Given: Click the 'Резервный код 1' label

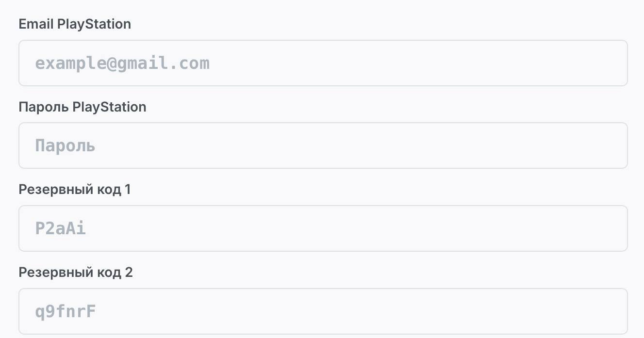Looking at the screenshot, I should [x=75, y=190].
